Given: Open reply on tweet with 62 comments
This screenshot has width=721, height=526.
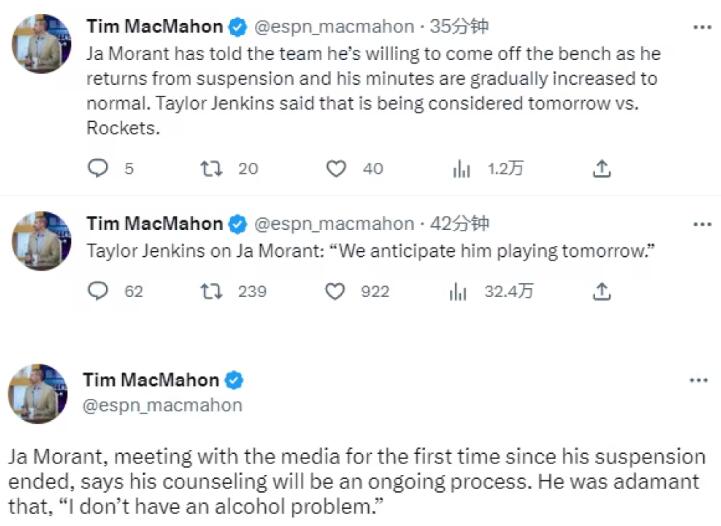Looking at the screenshot, I should coord(97,291).
